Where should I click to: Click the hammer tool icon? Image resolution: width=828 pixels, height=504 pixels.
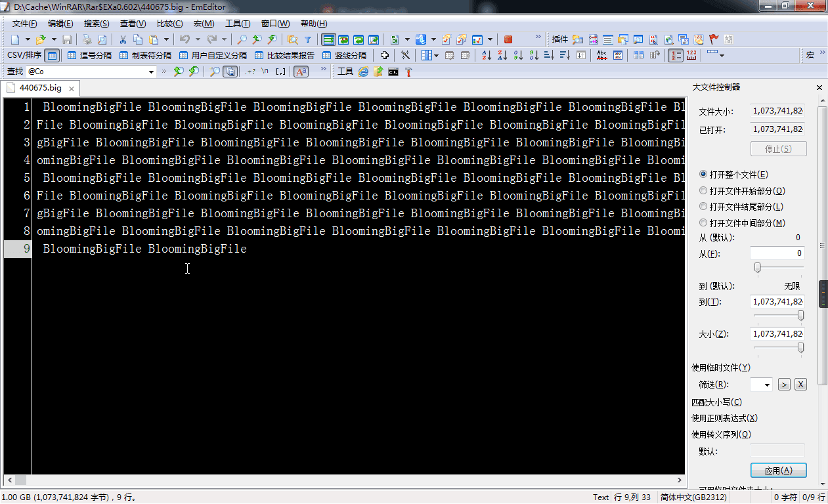408,72
